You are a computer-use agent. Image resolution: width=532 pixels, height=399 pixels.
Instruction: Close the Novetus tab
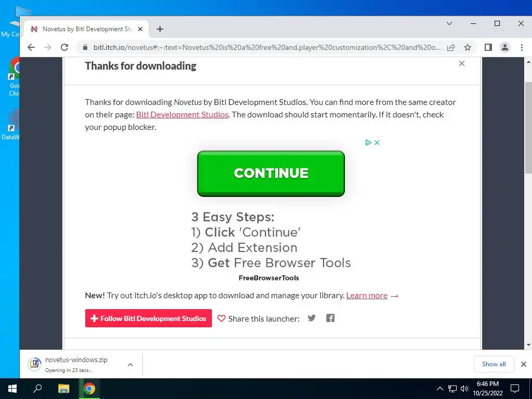[140, 29]
